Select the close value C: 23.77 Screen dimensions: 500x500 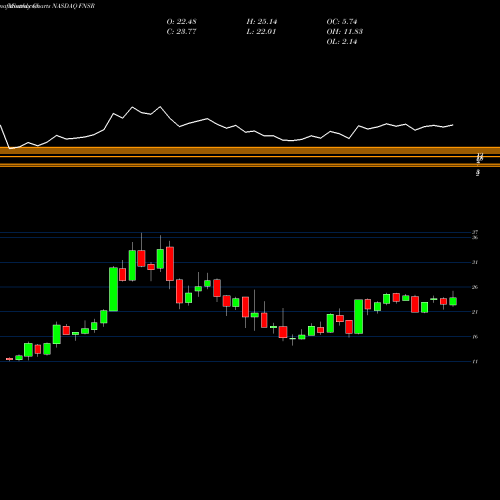point(181,32)
